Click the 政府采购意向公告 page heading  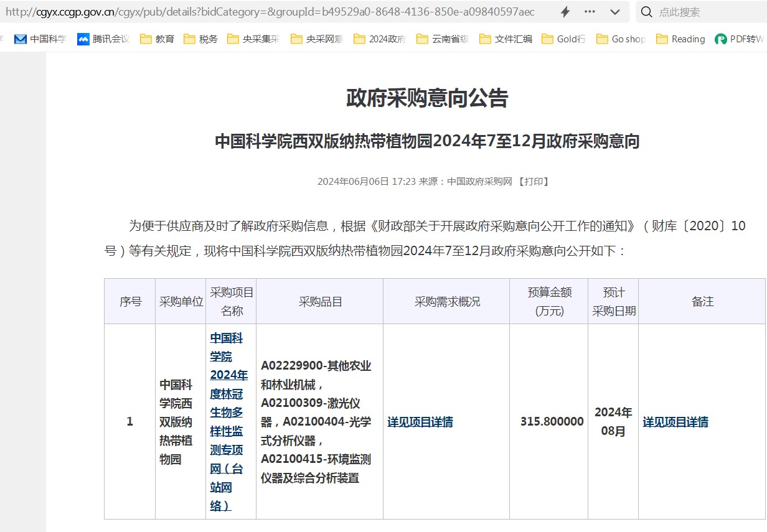[x=427, y=98]
